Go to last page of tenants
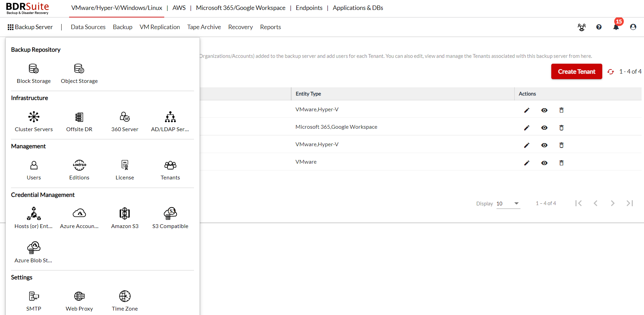 point(630,203)
